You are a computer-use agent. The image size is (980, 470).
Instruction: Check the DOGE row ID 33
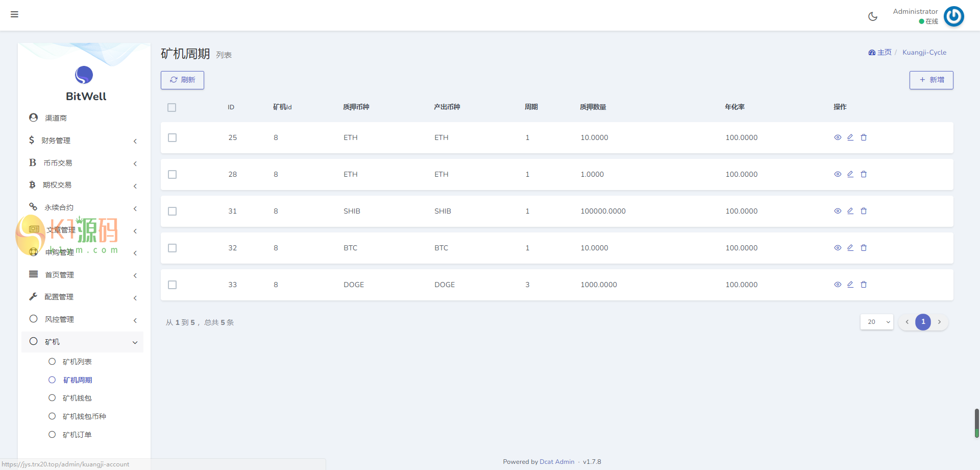click(173, 285)
